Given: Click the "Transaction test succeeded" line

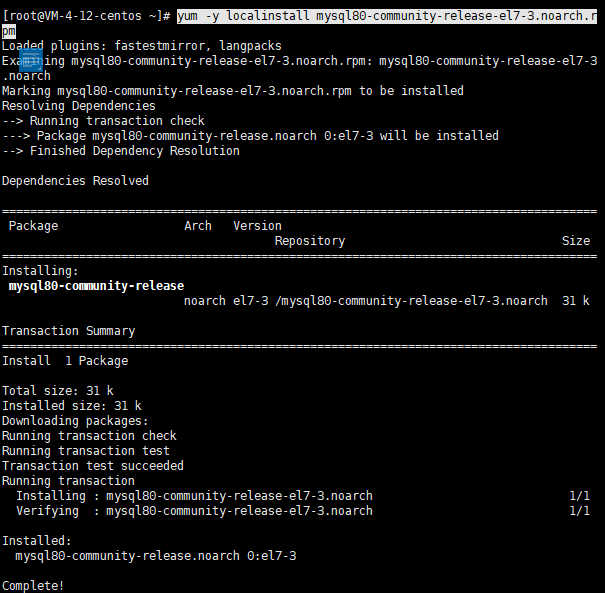Looking at the screenshot, I should (93, 466).
